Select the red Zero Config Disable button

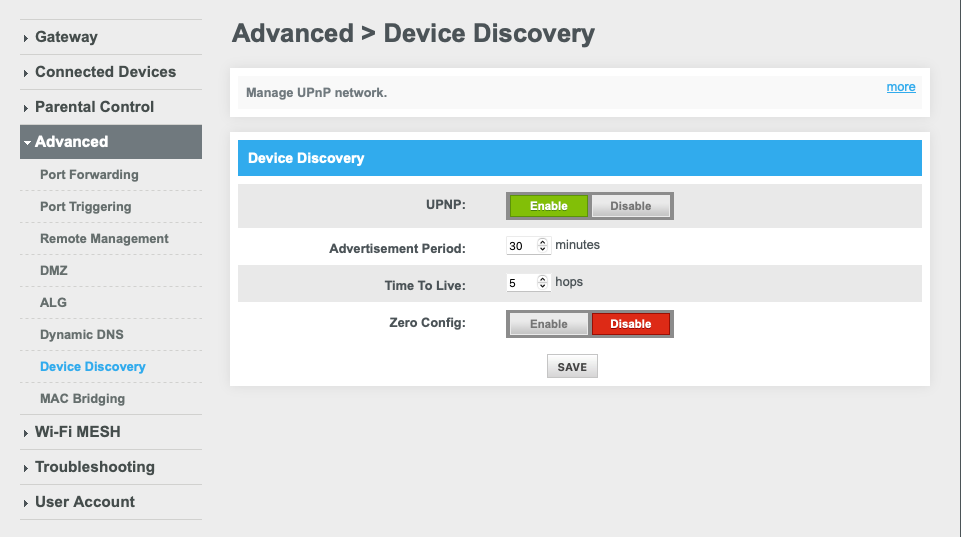[x=630, y=324]
